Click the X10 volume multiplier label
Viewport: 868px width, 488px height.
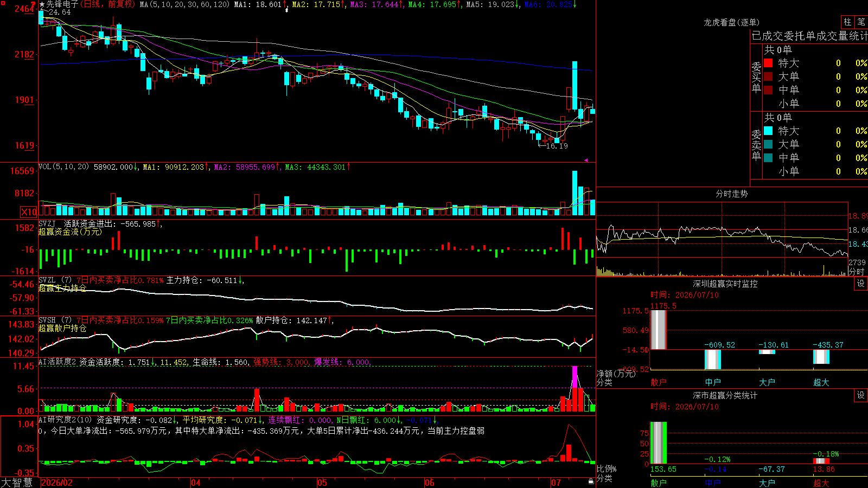pyautogui.click(x=29, y=212)
